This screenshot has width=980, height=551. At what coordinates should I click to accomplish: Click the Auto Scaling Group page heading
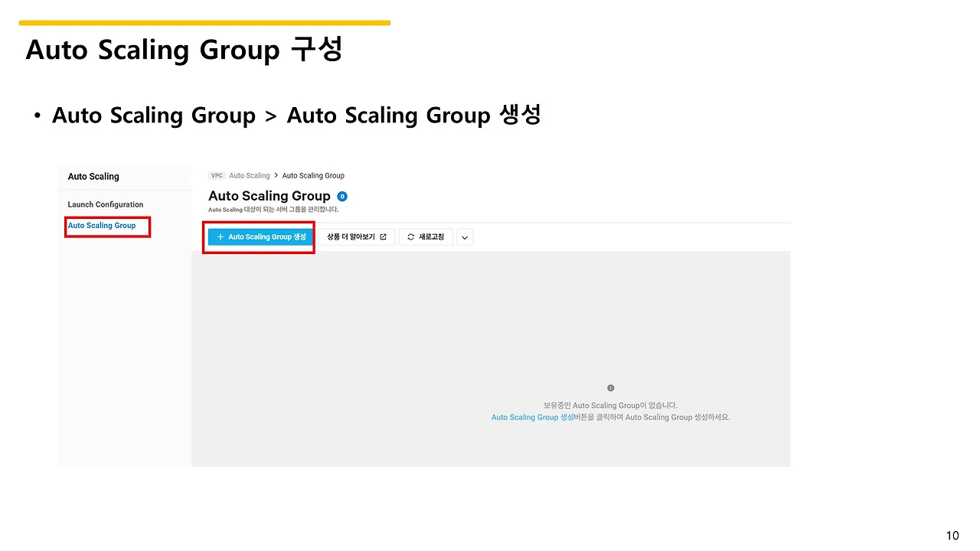[x=269, y=197]
